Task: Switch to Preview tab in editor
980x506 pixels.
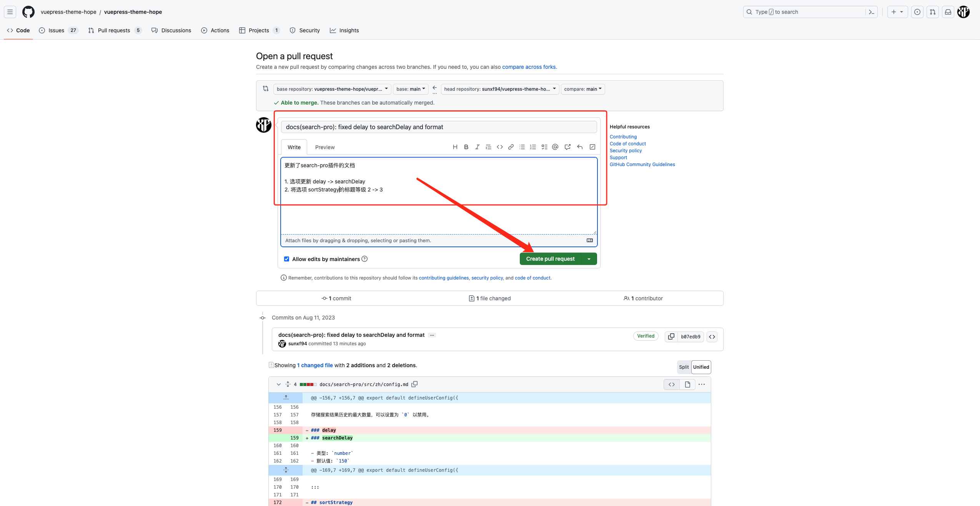Action: 324,146
